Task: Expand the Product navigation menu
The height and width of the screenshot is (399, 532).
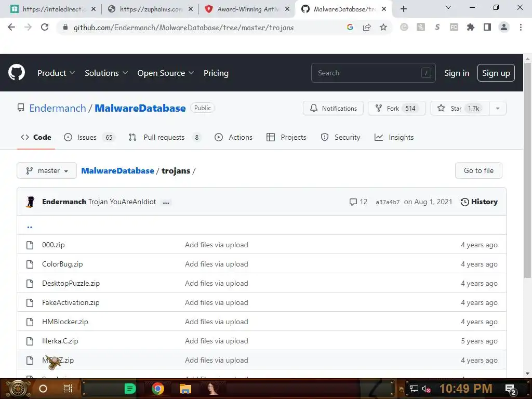Action: pyautogui.click(x=56, y=73)
